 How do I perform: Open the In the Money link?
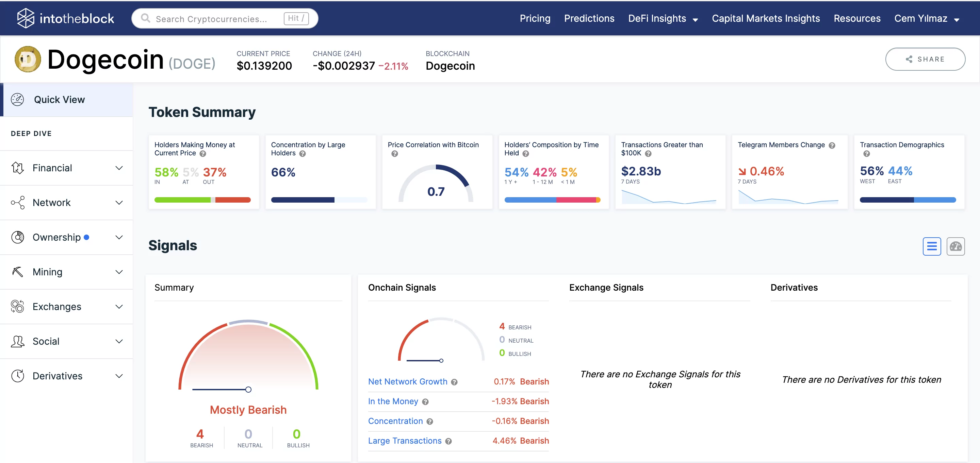[393, 401]
